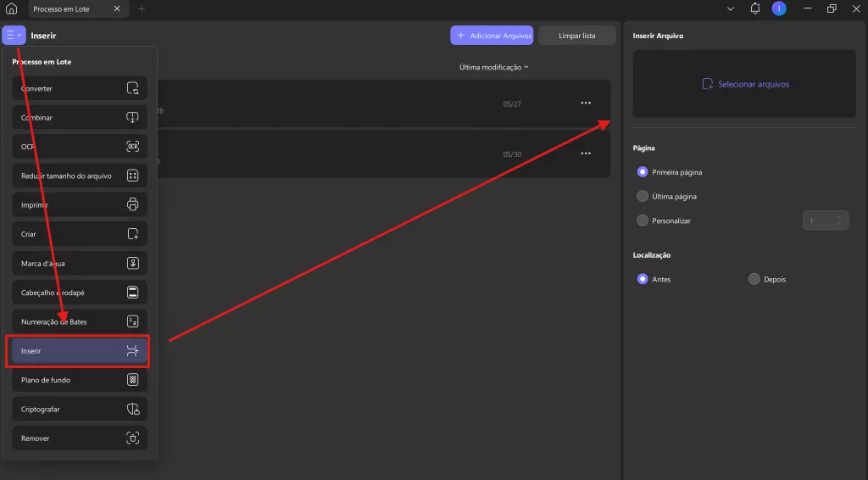Click the Limpar lista button

point(576,36)
